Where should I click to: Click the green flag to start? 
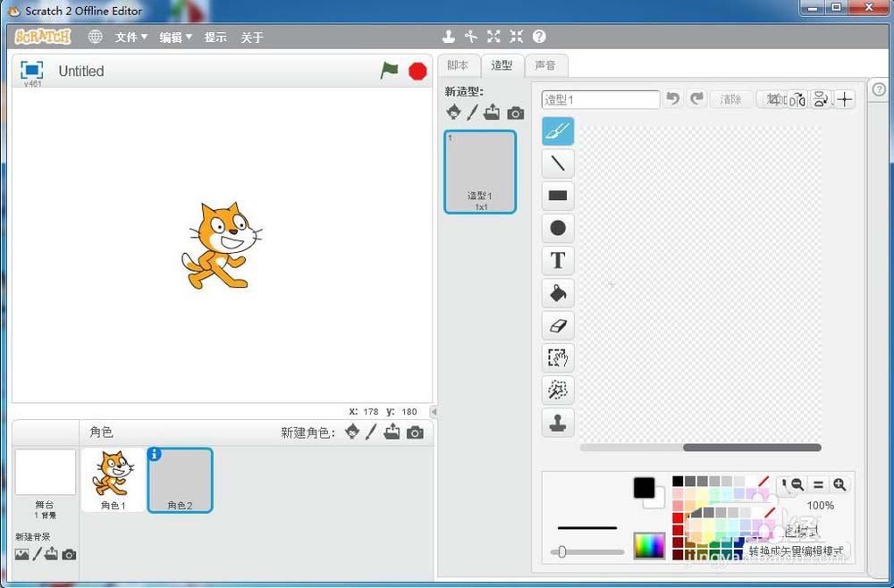pyautogui.click(x=390, y=71)
